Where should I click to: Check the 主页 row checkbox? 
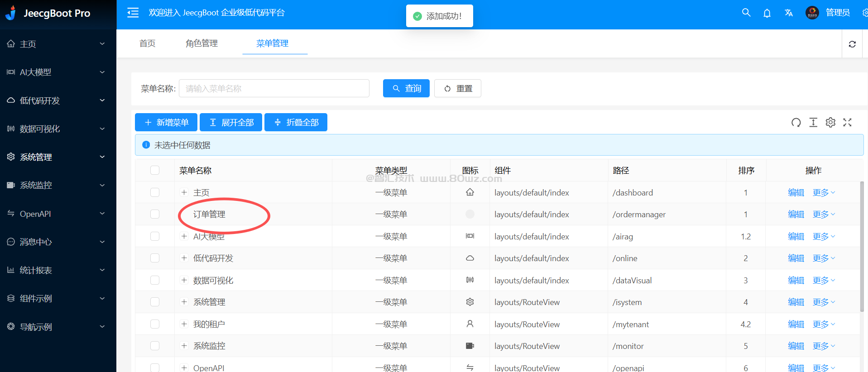[155, 192]
